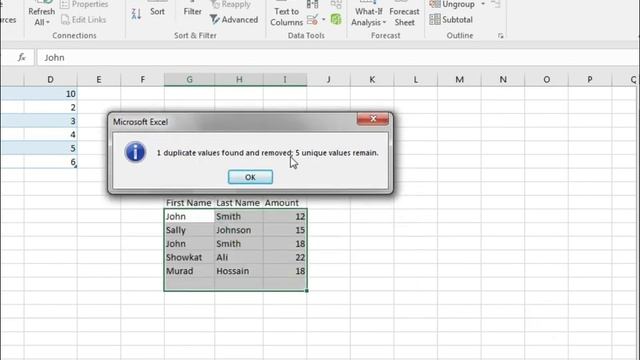This screenshot has height=360, width=640.
Task: Open the Outline dialog launcher
Action: [x=500, y=36]
